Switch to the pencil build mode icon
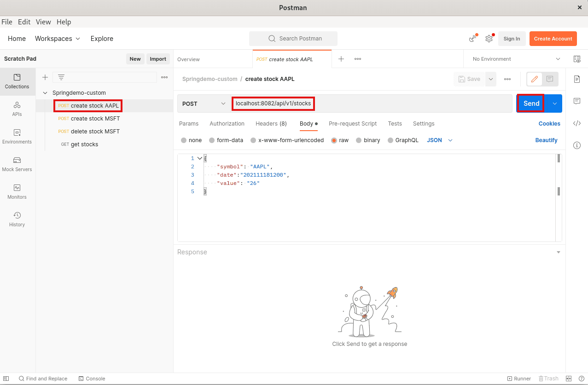 pyautogui.click(x=535, y=79)
